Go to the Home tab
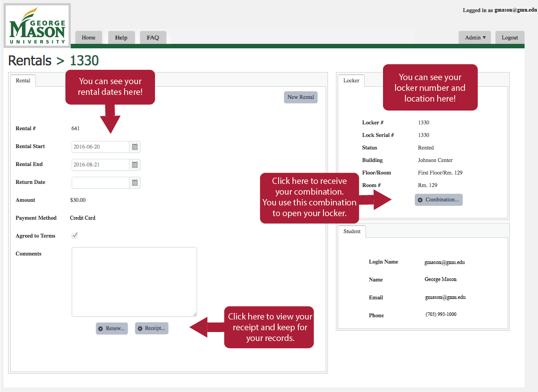538x392 pixels. [89, 38]
